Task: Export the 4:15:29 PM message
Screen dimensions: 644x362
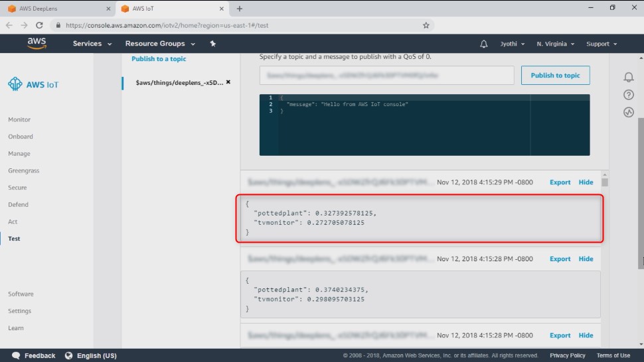Action: pyautogui.click(x=560, y=182)
